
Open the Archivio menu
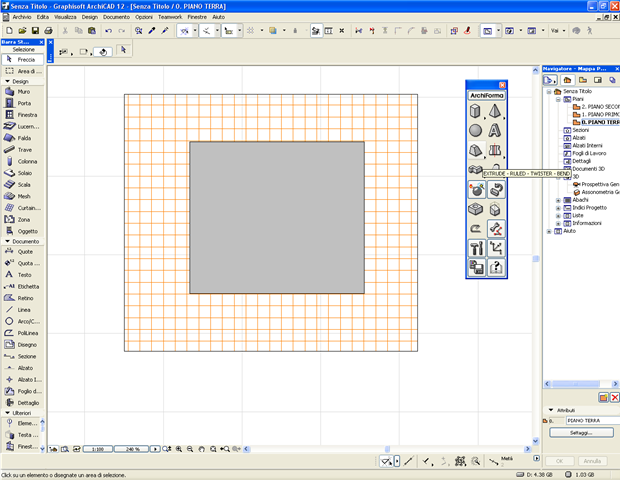pos(22,17)
